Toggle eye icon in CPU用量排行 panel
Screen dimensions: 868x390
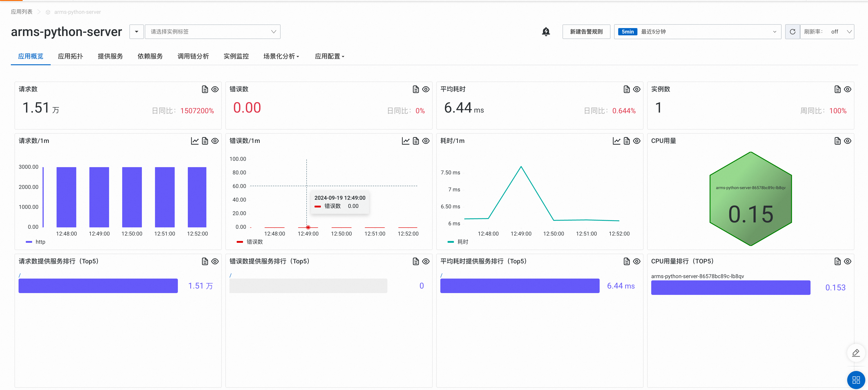(847, 261)
